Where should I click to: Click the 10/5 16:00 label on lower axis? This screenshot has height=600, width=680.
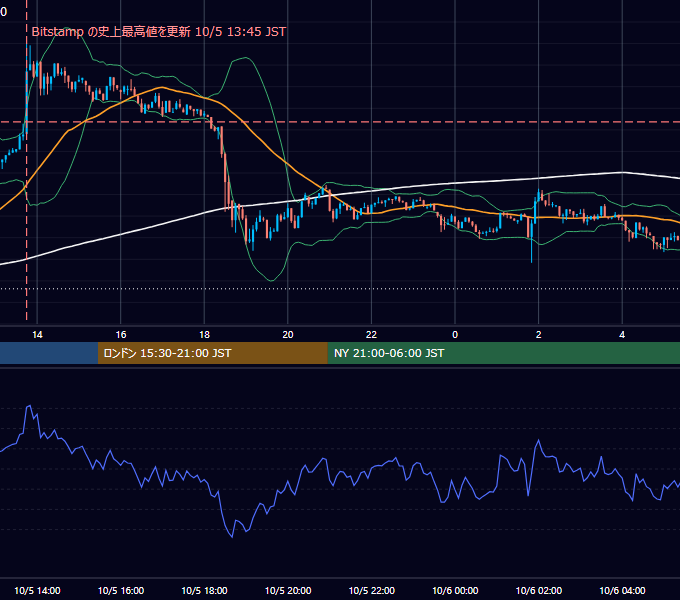click(x=121, y=590)
